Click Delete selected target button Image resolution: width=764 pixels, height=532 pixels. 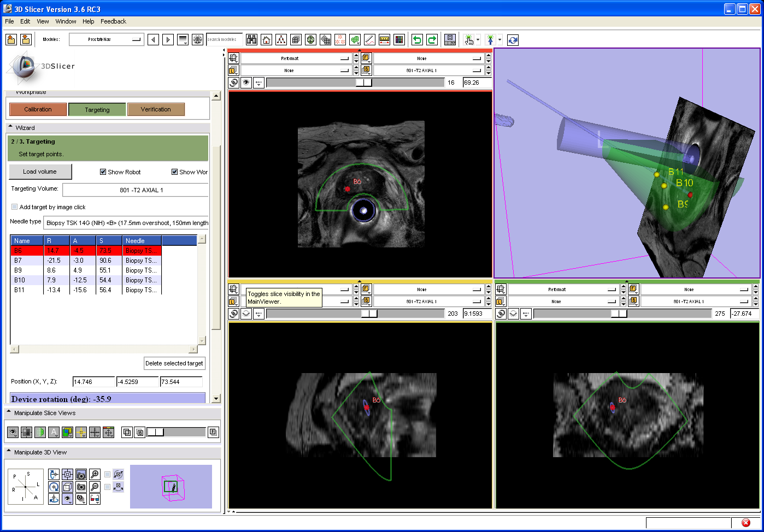pyautogui.click(x=174, y=363)
